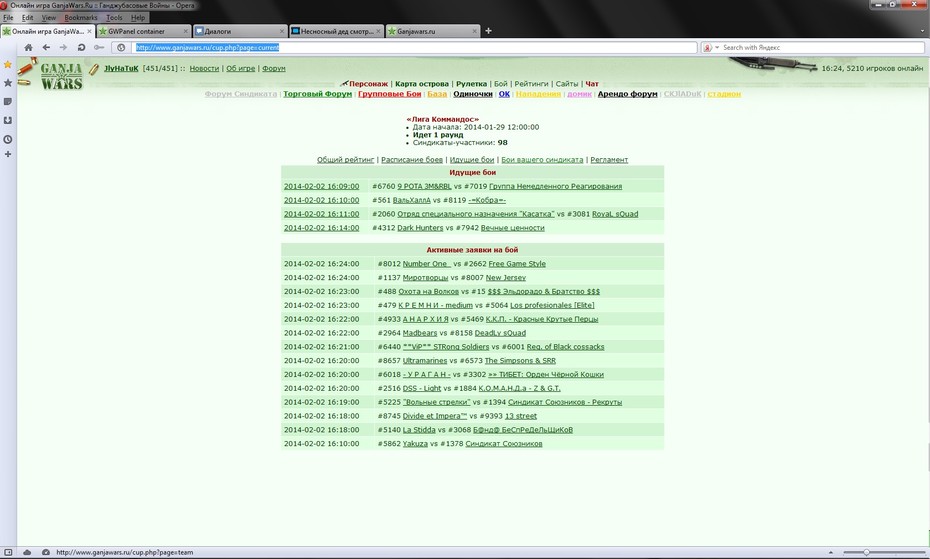Viewport: 930px width, 559px height.
Task: Add a panel with the sidebar plus
Action: 8,154
